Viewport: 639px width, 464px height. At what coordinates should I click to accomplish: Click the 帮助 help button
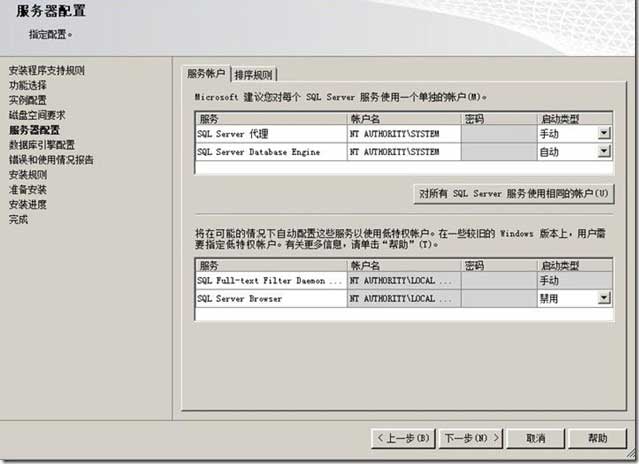point(597,438)
